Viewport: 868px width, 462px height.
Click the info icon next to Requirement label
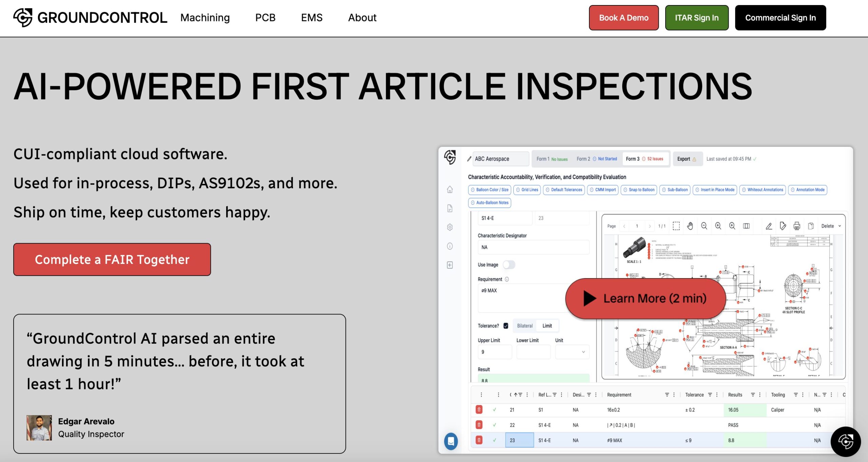point(507,279)
